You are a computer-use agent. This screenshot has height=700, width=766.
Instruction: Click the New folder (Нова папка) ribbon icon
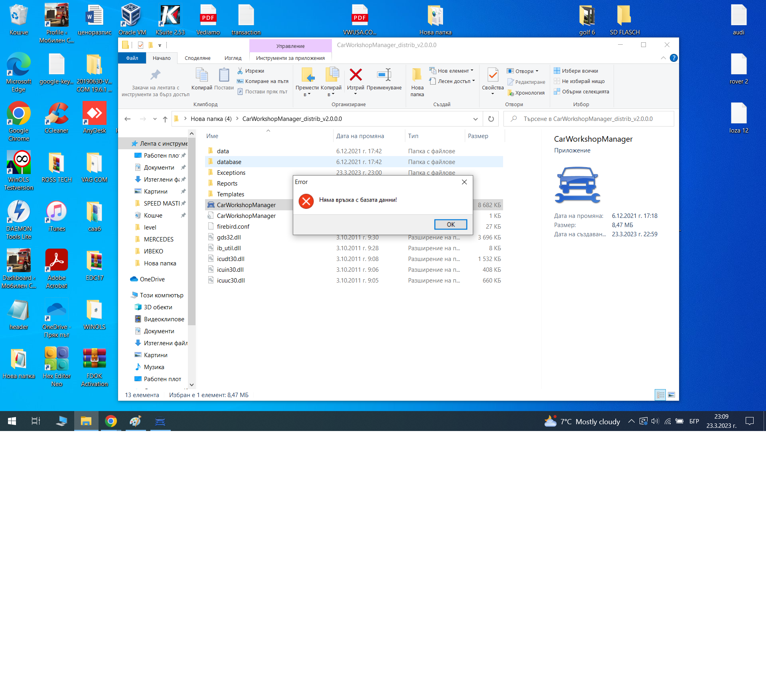click(x=417, y=75)
